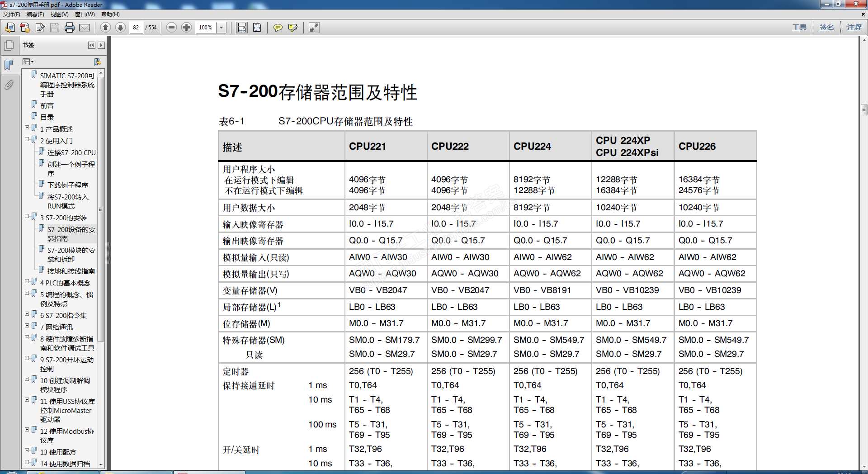Click the bookmarks panel scrollbar thumb
Image resolution: width=868 pixels, height=474 pixels.
pos(101,209)
